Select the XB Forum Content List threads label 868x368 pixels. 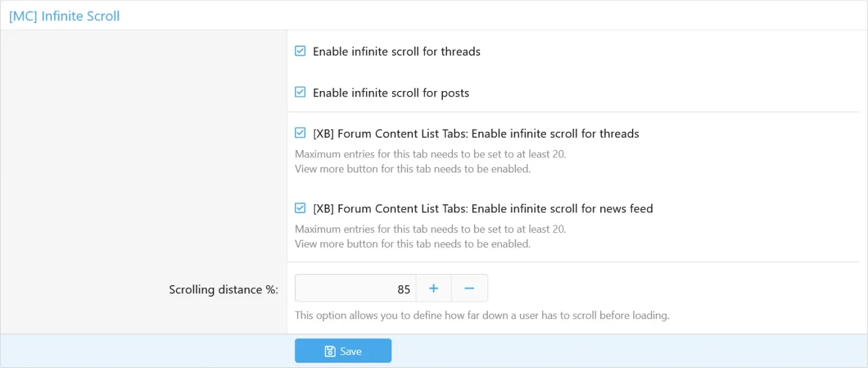pyautogui.click(x=475, y=134)
